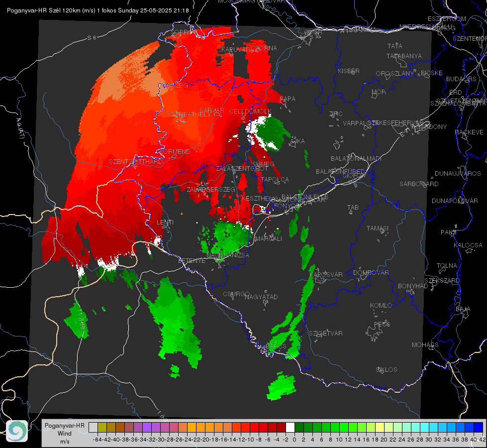Select the yellow swatch between 18 and 20
The width and height of the screenshot is (487, 448).
pyautogui.click(x=380, y=427)
